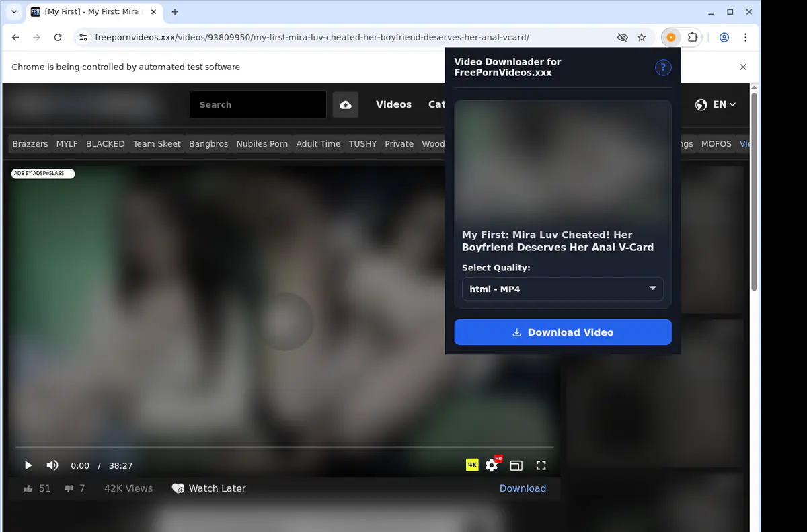This screenshot has width=807, height=532.
Task: Click the globe language icon
Action: (701, 104)
